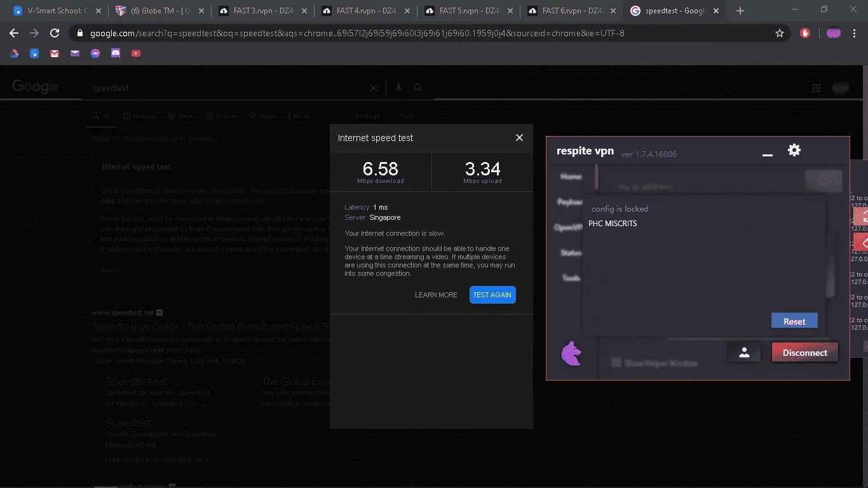This screenshot has width=868, height=488.
Task: Open Speedtest by Ookla result link
Action: (x=211, y=327)
